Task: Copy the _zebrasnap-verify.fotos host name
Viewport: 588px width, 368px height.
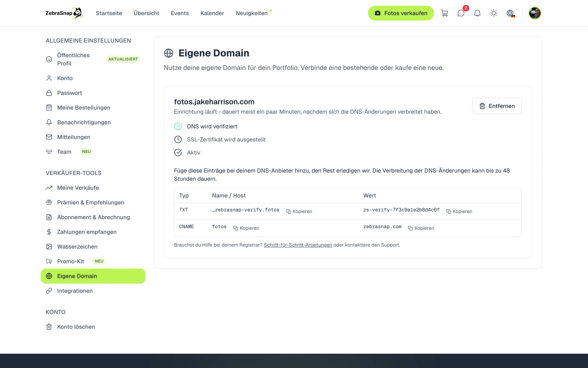Action: 299,211
